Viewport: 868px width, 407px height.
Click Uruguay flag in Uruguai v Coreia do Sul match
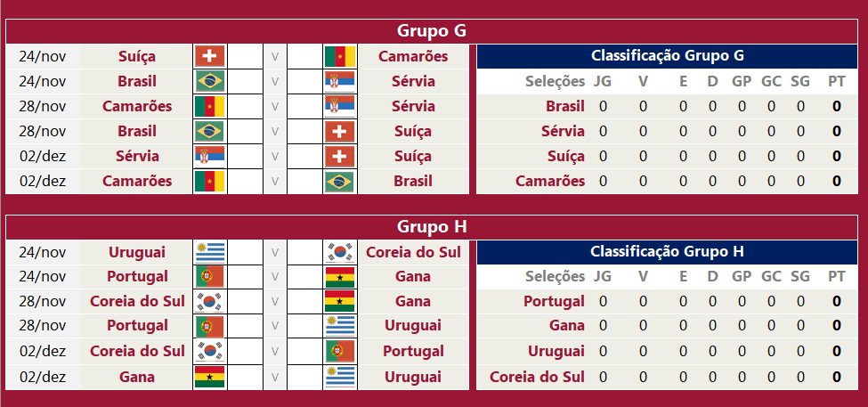pyautogui.click(x=210, y=252)
